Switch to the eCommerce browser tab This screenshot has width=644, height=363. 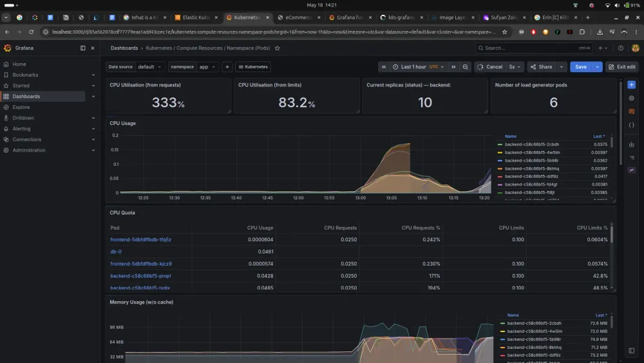[299, 17]
